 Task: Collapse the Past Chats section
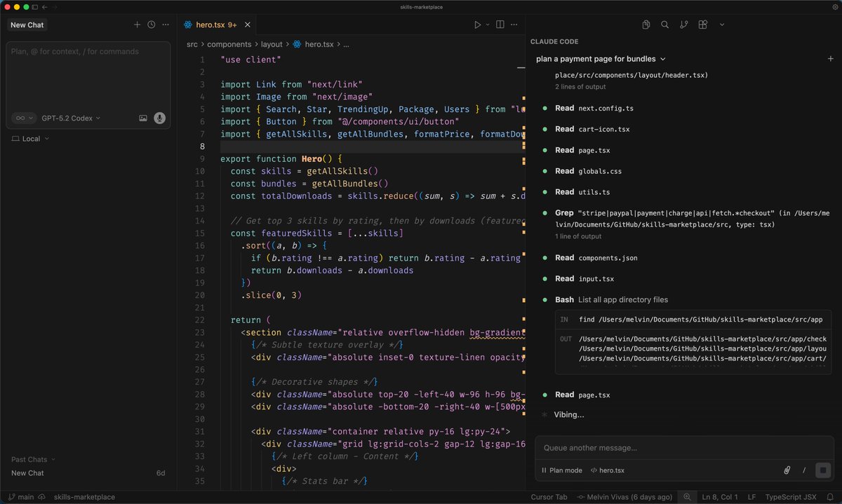coord(33,460)
